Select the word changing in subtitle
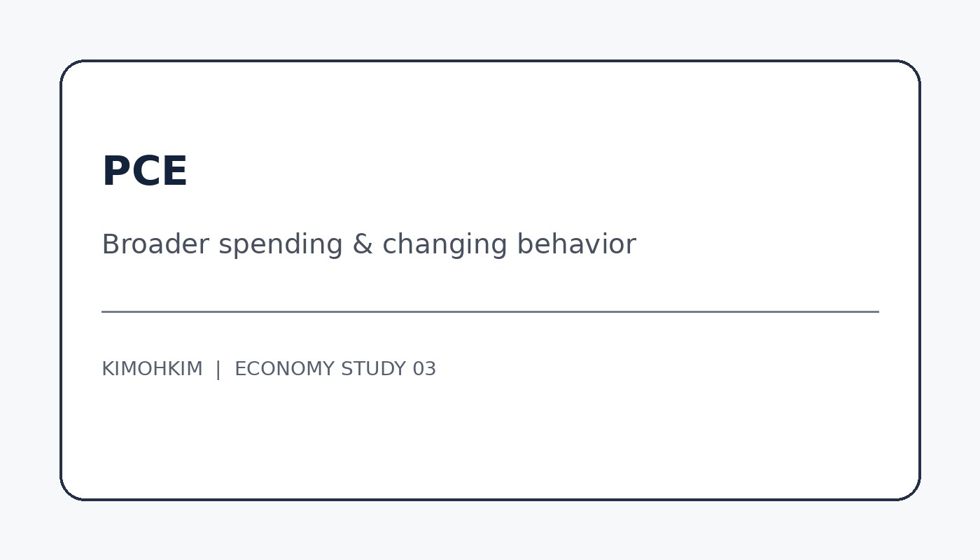The image size is (980, 560). (x=444, y=246)
